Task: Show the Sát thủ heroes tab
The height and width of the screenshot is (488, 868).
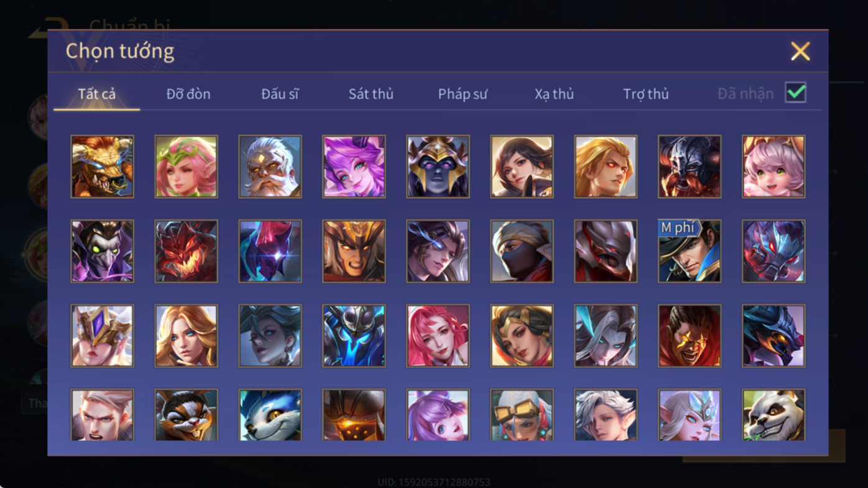Action: pyautogui.click(x=371, y=94)
